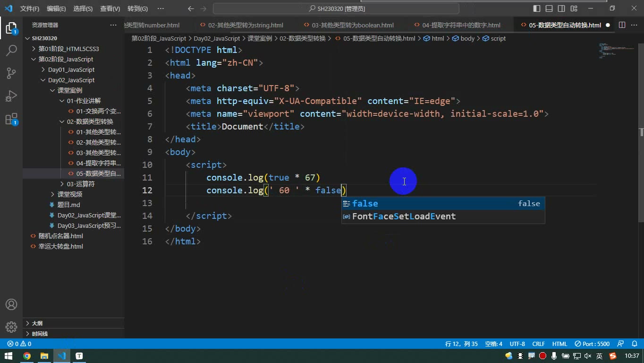Click the Port: 5500 status button
This screenshot has width=644, height=363.
click(x=593, y=344)
